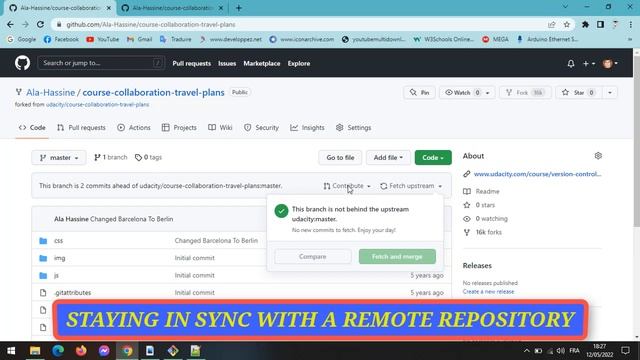Fork the repository with the Fork button

(525, 93)
